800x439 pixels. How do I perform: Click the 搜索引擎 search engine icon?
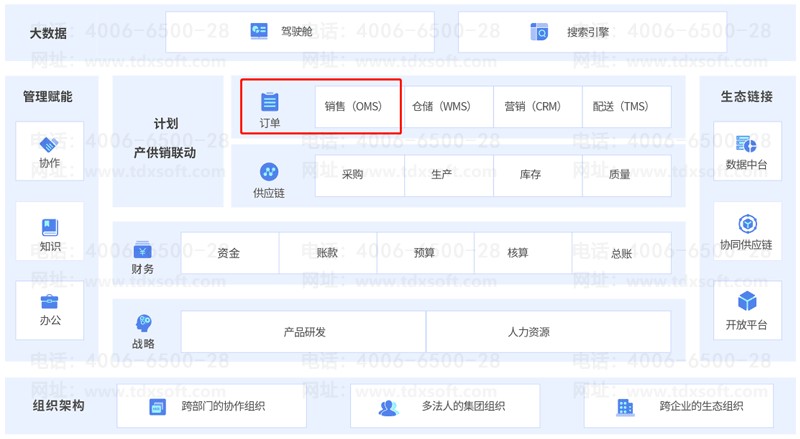(539, 32)
